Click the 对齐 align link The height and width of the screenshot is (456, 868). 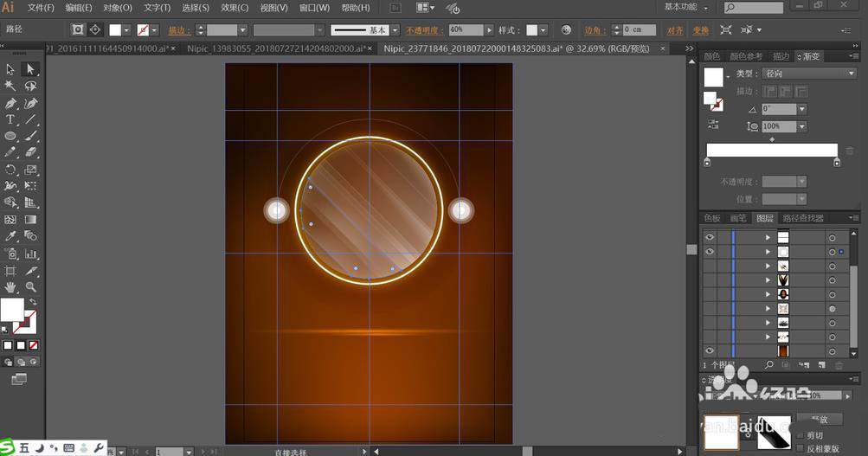(675, 30)
